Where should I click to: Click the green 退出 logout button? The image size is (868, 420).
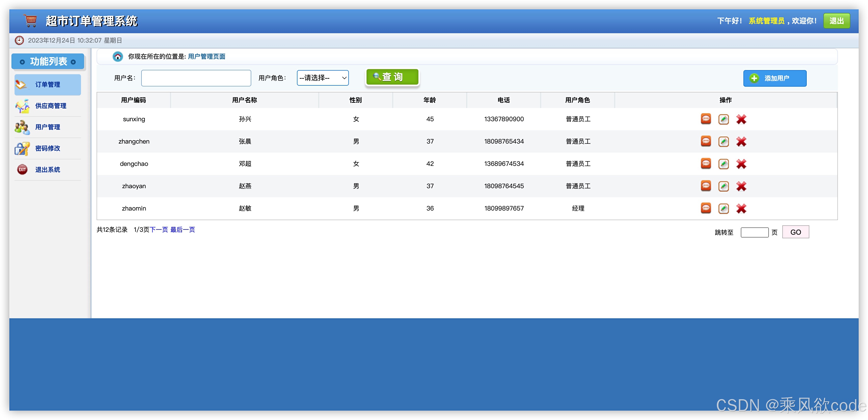(x=836, y=21)
